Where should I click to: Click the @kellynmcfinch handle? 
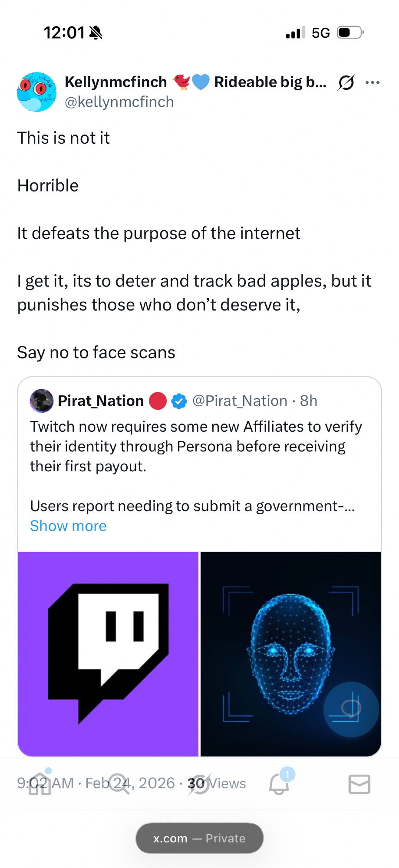click(x=119, y=102)
